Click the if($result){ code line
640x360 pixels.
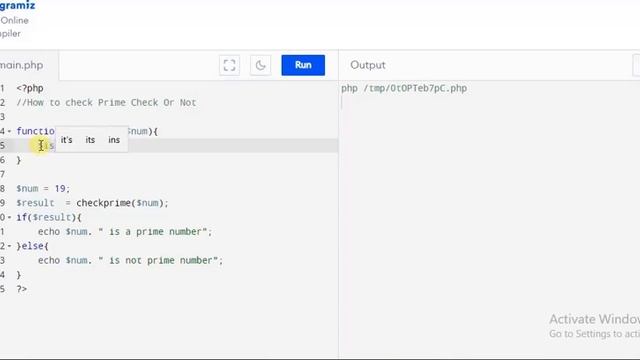49,217
